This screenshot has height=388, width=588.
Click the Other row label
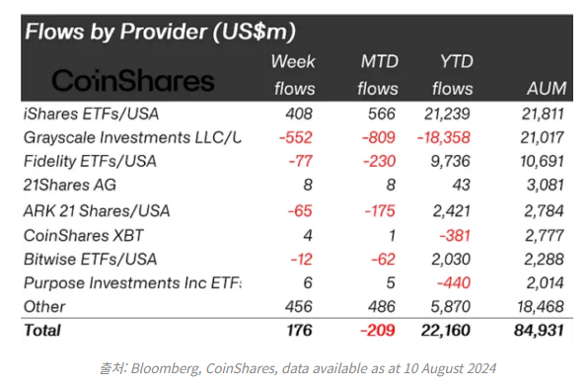(44, 307)
